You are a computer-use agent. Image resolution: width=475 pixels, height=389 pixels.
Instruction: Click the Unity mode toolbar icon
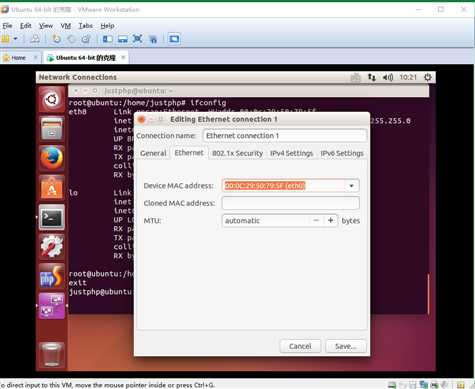coord(153,39)
